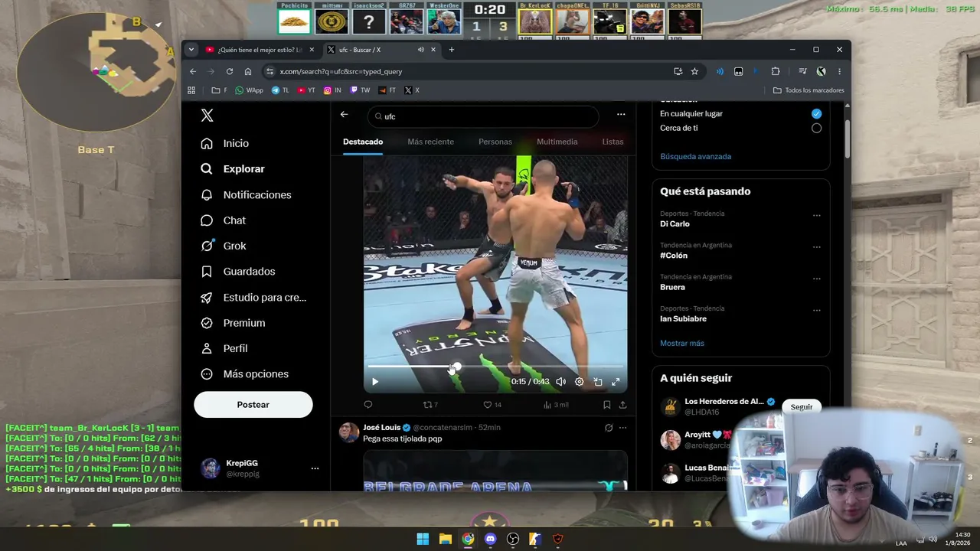Open Todos los marcadores folder
This screenshot has width=980, height=551.
pyautogui.click(x=808, y=90)
